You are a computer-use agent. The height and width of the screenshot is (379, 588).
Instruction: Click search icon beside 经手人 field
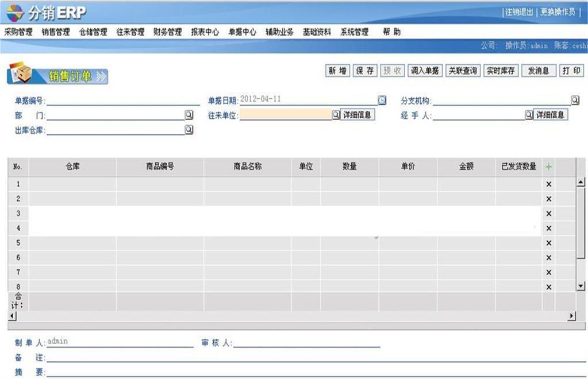click(528, 115)
